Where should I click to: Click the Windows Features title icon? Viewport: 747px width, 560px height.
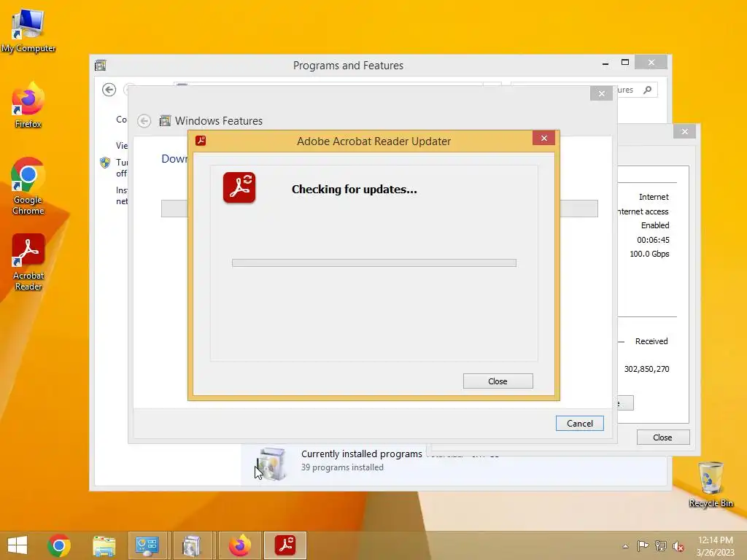(165, 120)
